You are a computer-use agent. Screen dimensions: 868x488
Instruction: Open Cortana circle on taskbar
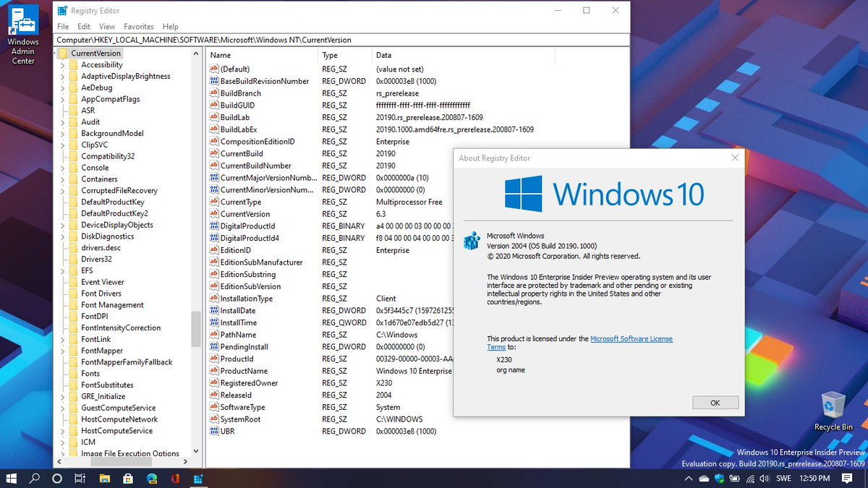point(57,479)
